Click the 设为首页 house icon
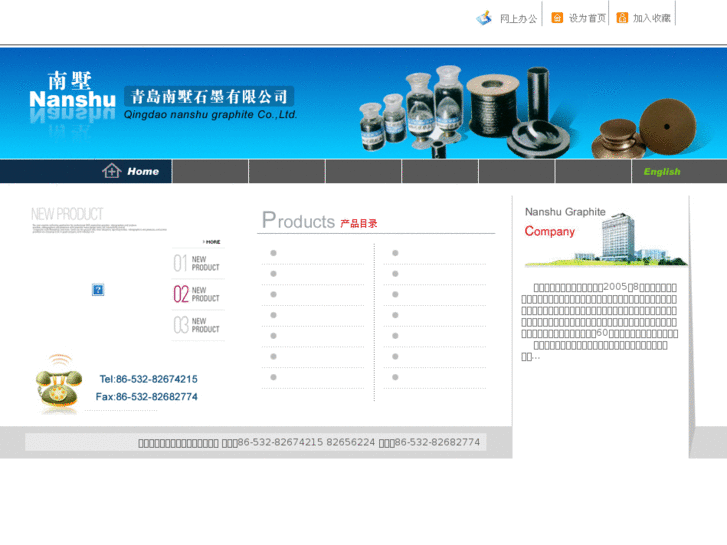 pyautogui.click(x=557, y=18)
